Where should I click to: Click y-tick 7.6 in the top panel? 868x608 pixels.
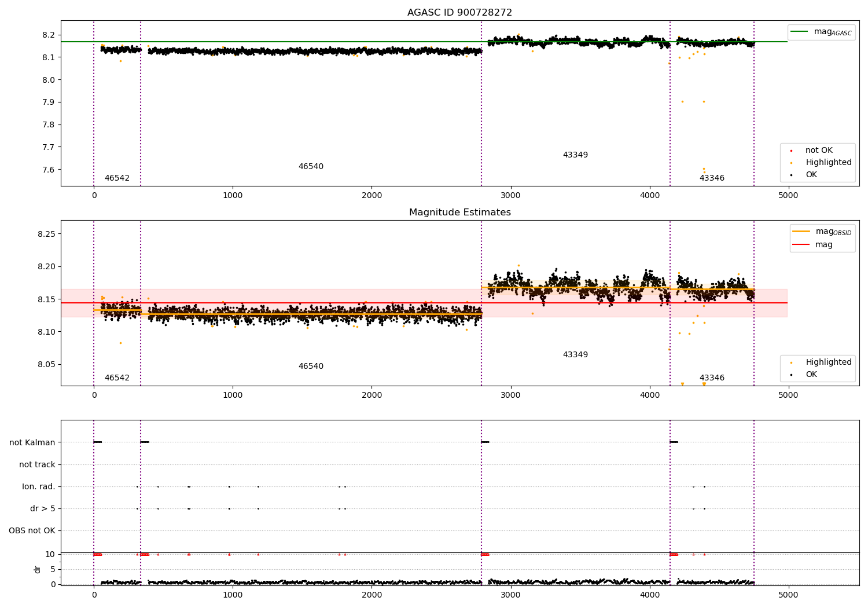coord(49,170)
